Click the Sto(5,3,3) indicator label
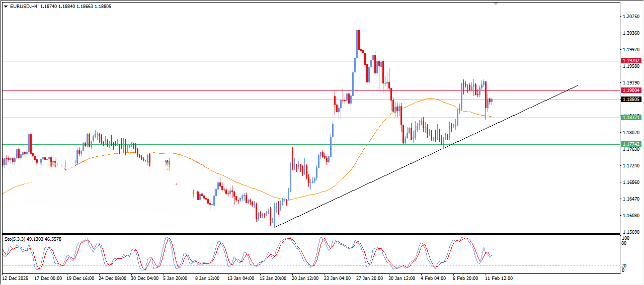Image resolution: width=644 pixels, height=285 pixels. click(x=18, y=239)
